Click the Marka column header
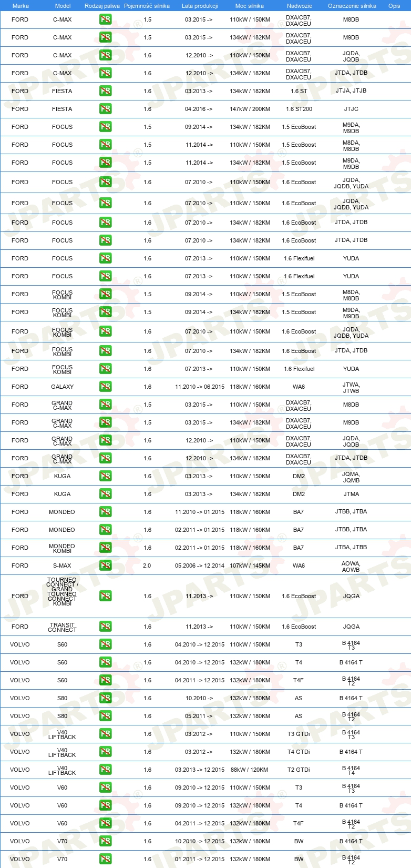 [20, 6]
